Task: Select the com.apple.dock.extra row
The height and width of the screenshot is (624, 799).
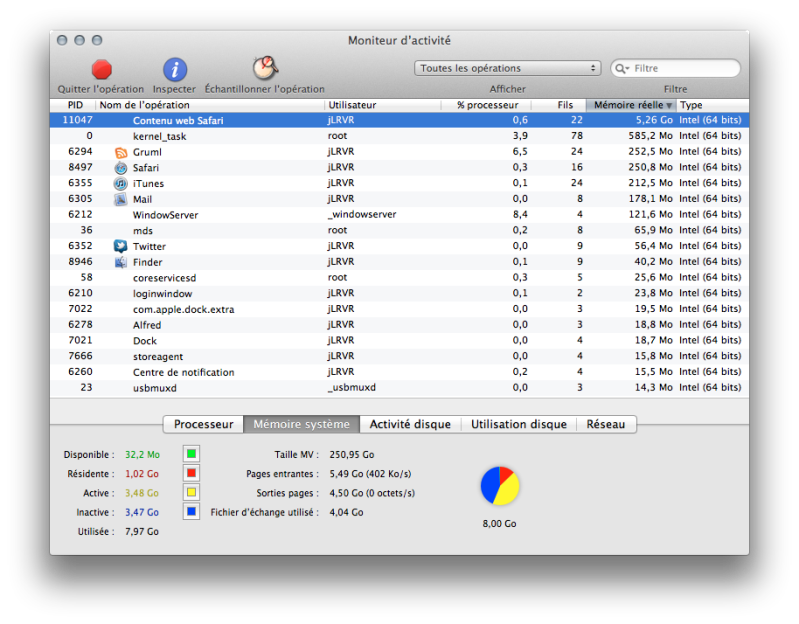Action: 400,309
